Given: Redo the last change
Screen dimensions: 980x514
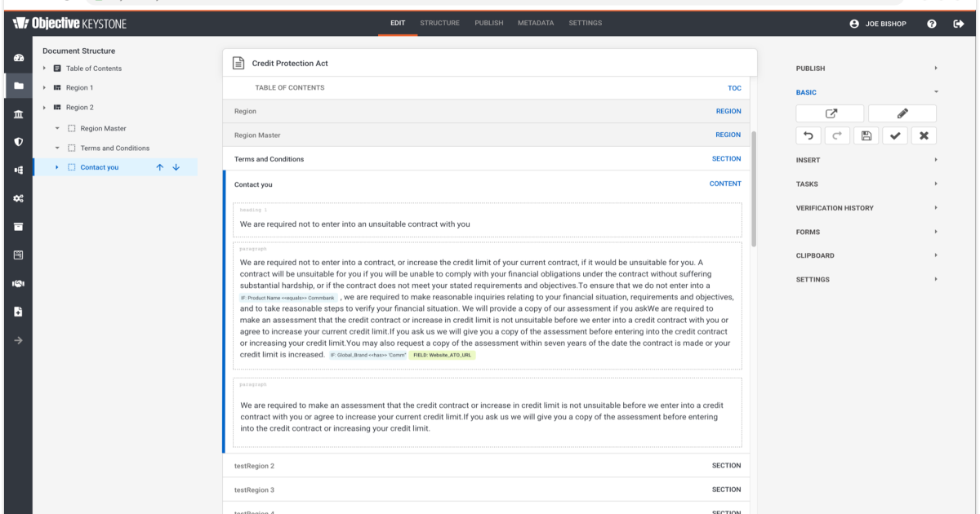Looking at the screenshot, I should [x=837, y=135].
